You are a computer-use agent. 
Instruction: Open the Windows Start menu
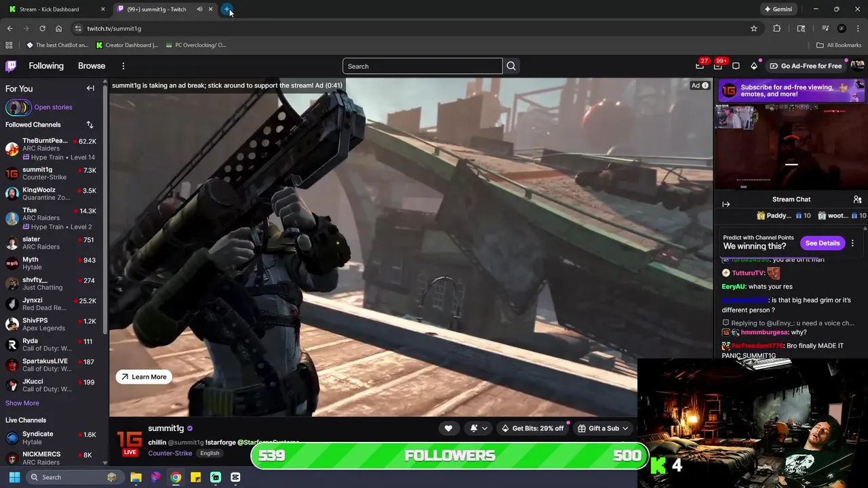tap(14, 477)
